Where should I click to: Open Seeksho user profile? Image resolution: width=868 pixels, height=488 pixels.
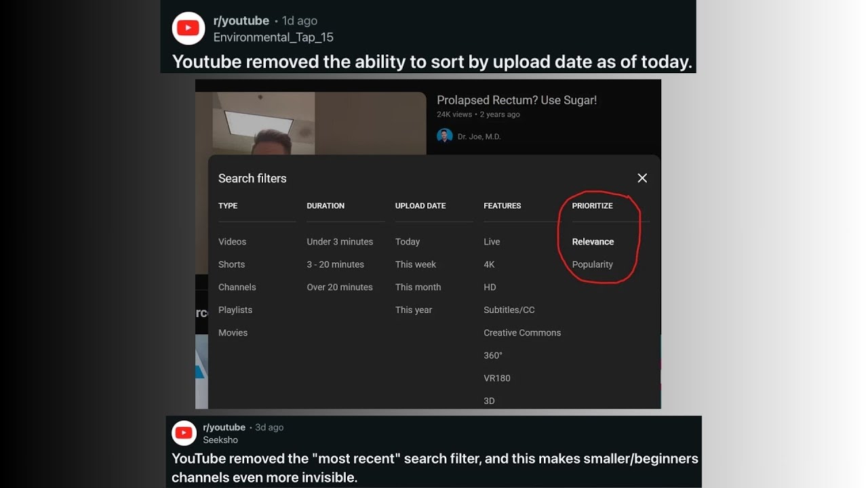click(x=220, y=440)
